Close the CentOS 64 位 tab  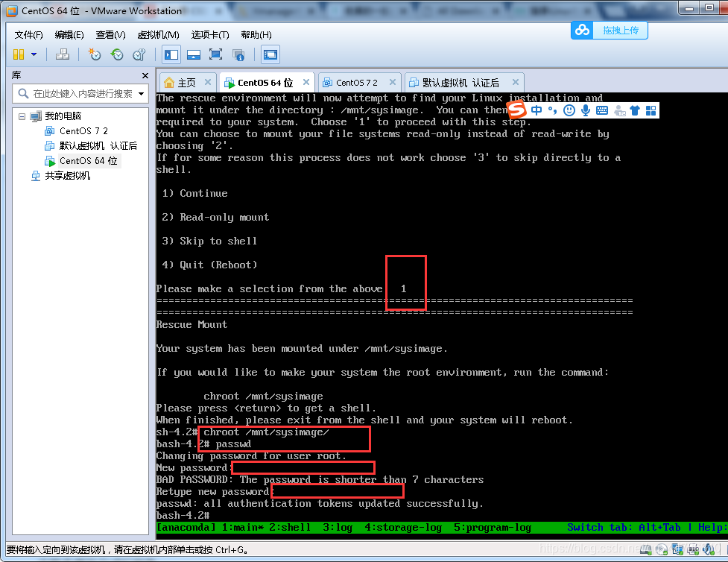(x=306, y=82)
